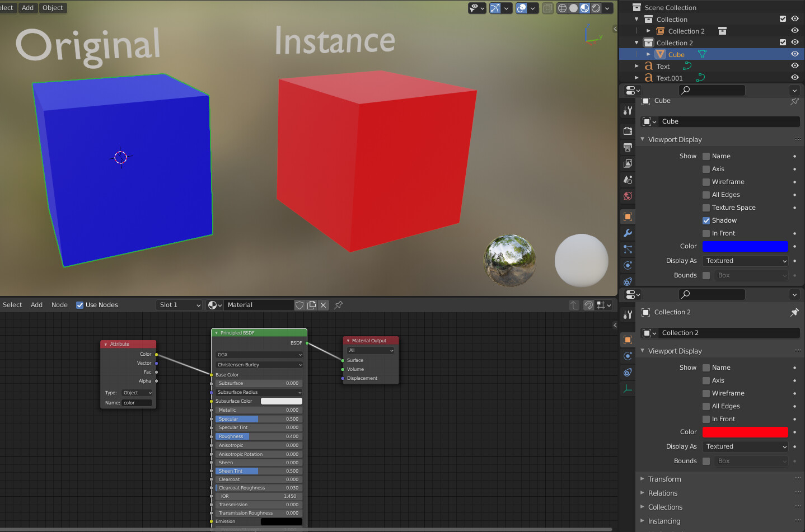Open the World properties tab
This screenshot has width=805, height=532.
tap(628, 196)
